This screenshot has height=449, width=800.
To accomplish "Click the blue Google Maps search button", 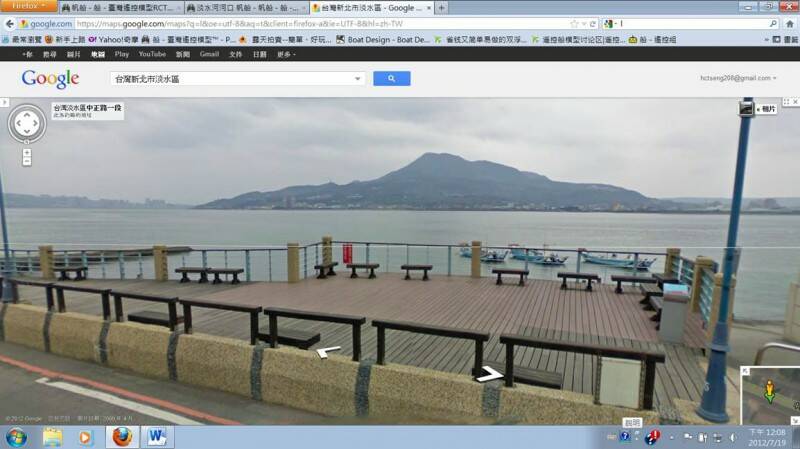I will point(391,79).
